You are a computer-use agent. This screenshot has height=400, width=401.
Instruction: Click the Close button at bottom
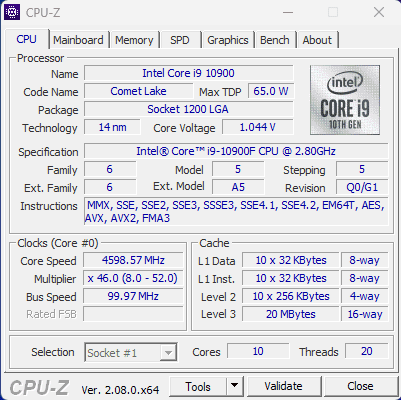[x=360, y=386]
